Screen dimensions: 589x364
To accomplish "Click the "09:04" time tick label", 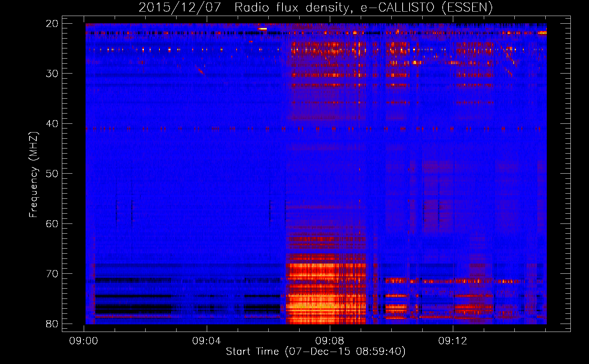I will coord(207,341).
